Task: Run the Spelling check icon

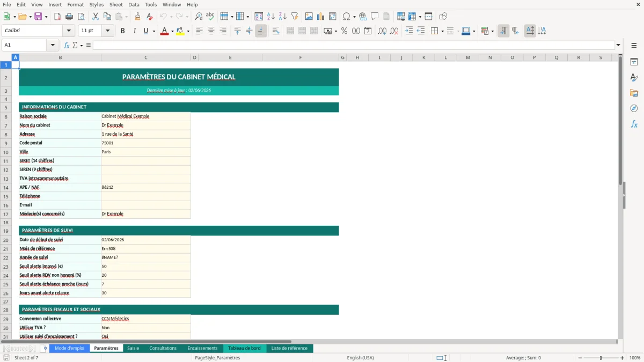Action: [x=210, y=17]
